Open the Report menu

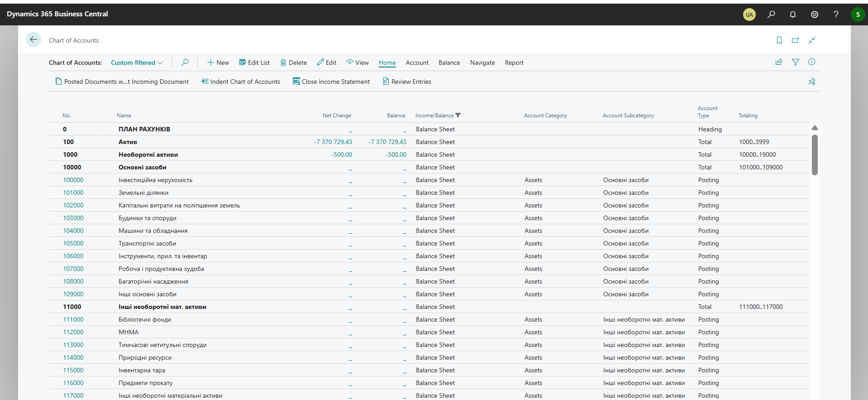pos(514,63)
